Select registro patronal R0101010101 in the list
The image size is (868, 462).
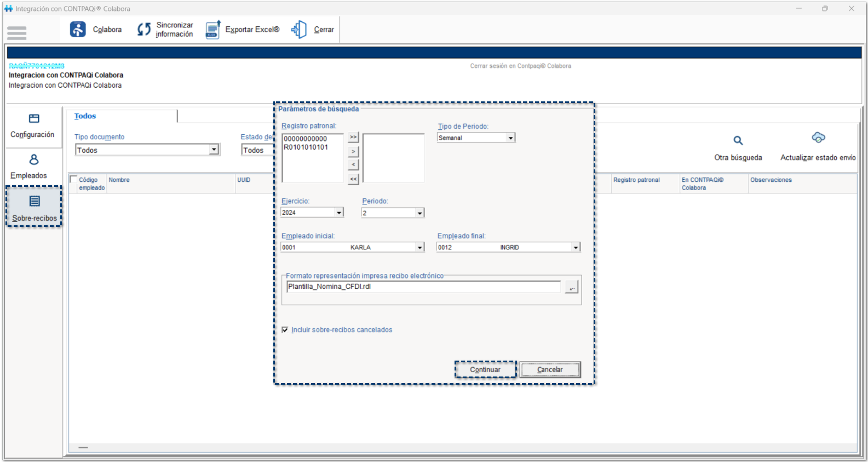[306, 147]
